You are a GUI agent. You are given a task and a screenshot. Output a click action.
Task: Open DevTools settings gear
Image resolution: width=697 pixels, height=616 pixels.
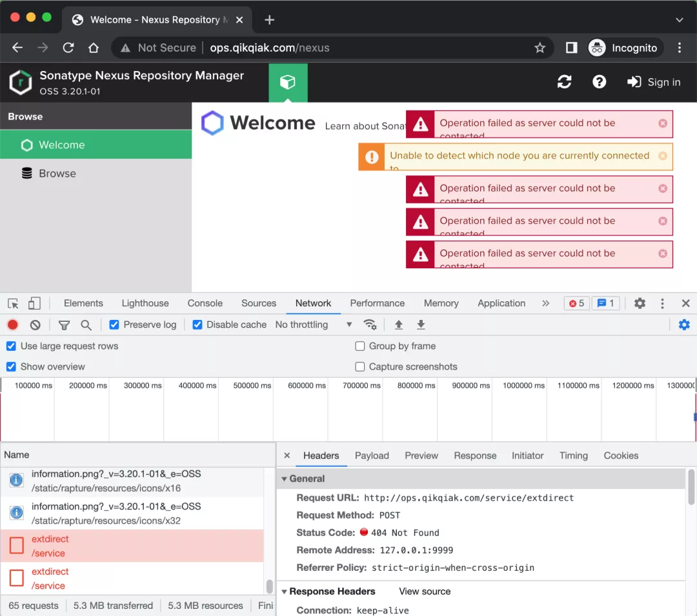(640, 303)
